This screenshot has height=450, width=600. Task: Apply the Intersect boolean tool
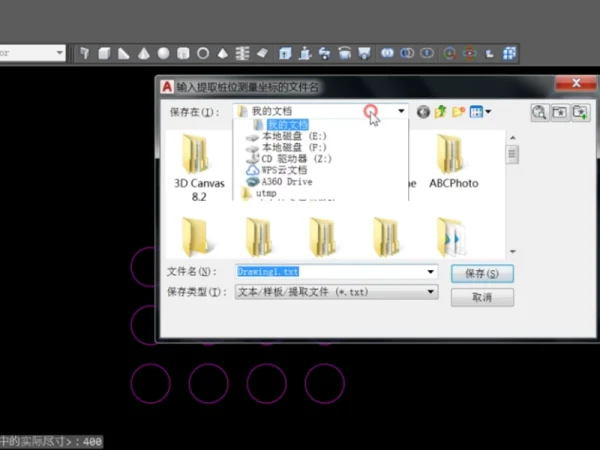[427, 53]
